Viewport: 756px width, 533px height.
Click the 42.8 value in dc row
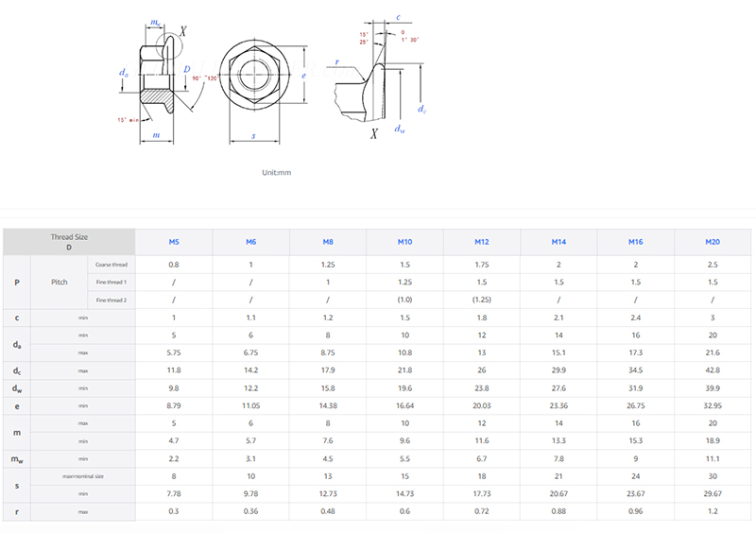coord(713,370)
